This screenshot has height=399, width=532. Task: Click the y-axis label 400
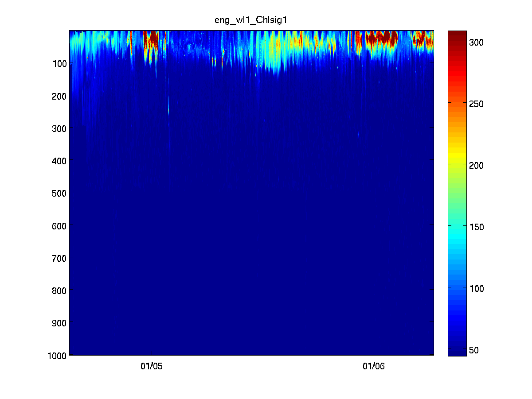tap(60, 161)
